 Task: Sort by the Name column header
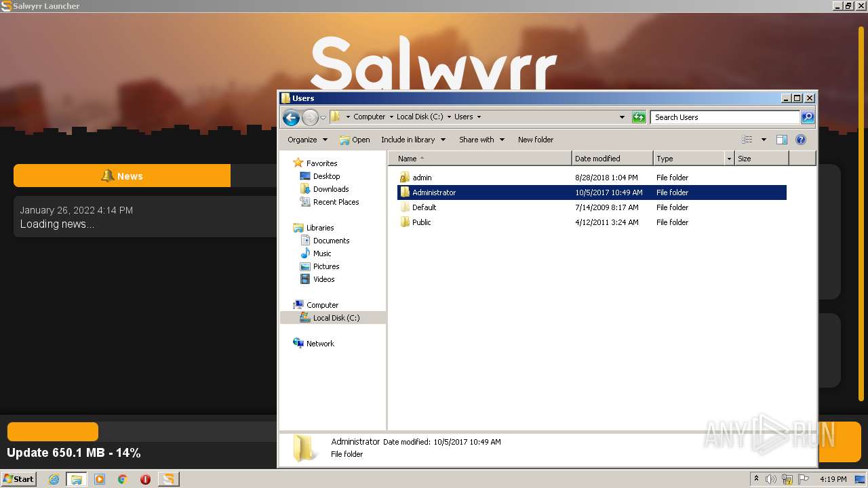point(480,159)
